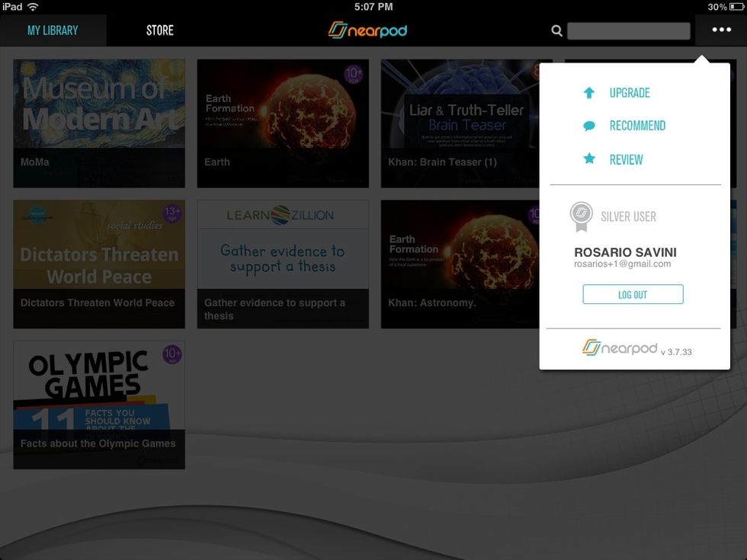Switch to the Store tab
Screen dimensions: 747x560
pos(159,30)
